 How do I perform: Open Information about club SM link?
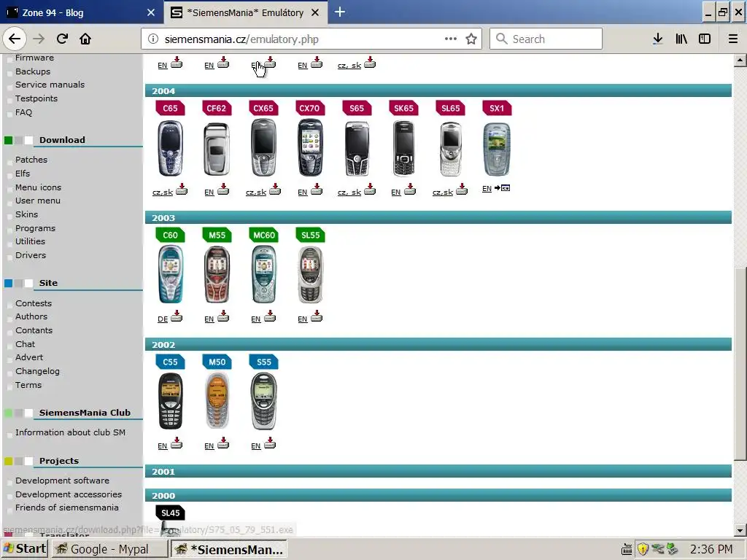[x=70, y=432]
